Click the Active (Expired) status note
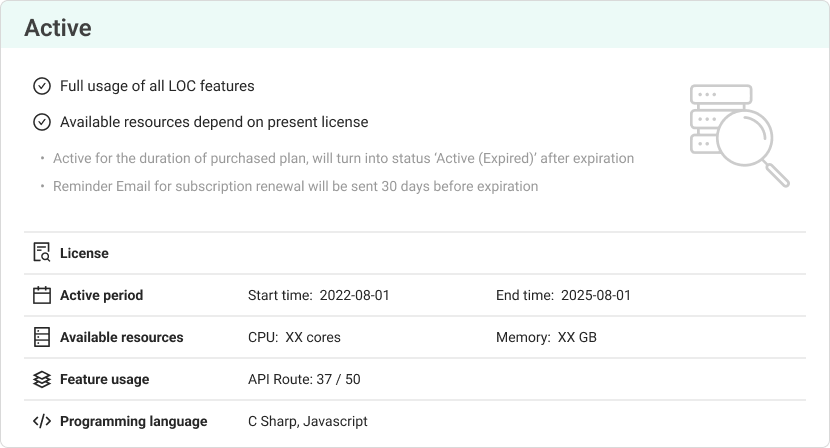This screenshot has width=830, height=448. point(343,158)
